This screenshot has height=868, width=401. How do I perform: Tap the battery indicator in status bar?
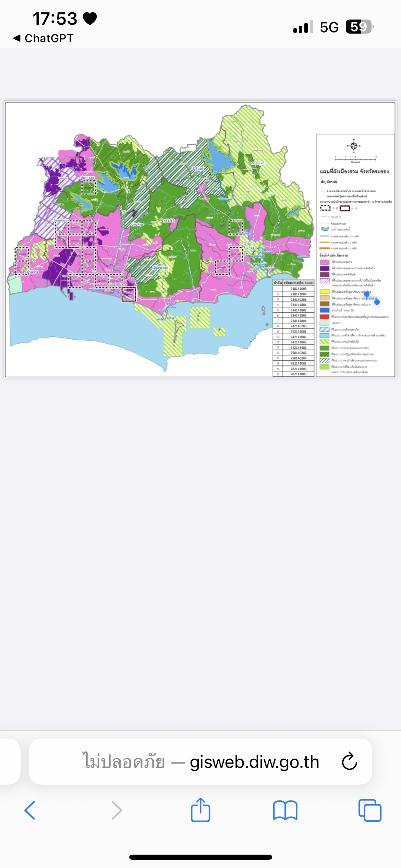coord(359,27)
